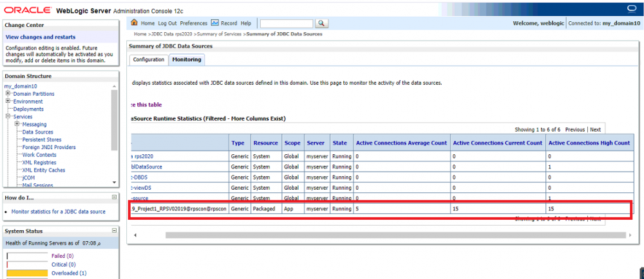The width and height of the screenshot is (644, 279).
Task: Collapse the System Status panel
Action: (x=114, y=230)
